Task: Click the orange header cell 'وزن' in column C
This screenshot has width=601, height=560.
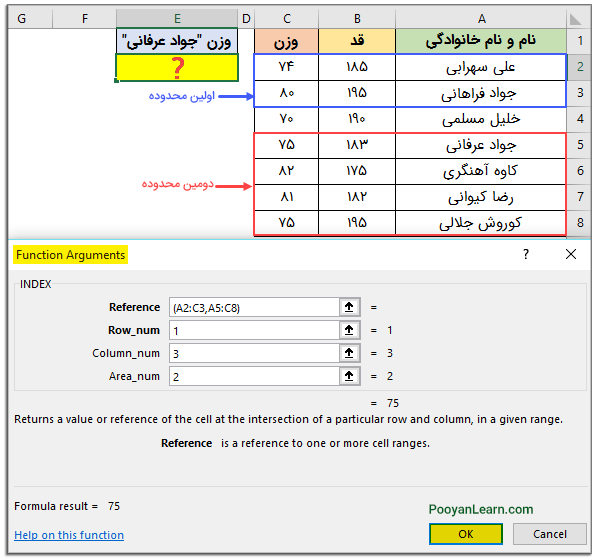Action: 286,41
